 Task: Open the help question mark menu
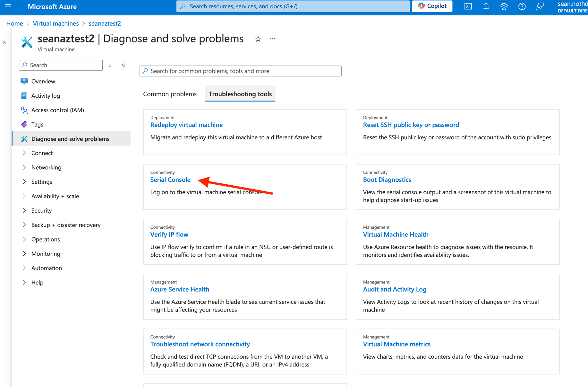click(x=522, y=6)
